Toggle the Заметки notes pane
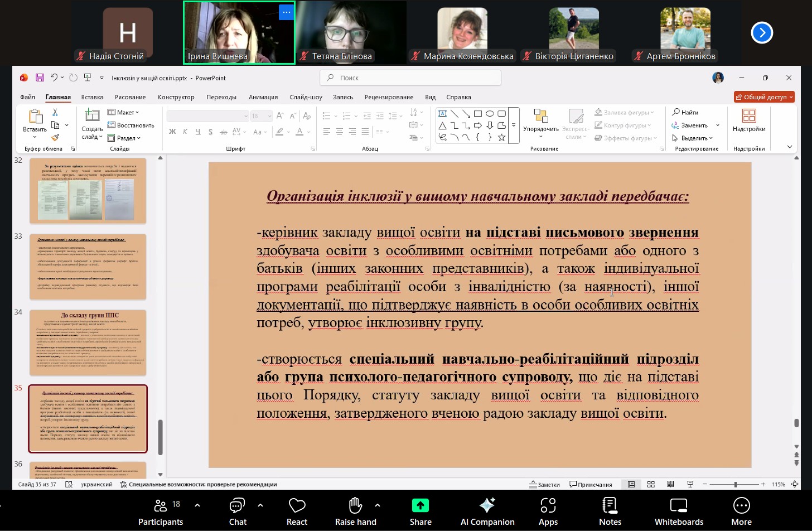This screenshot has width=812, height=531. click(544, 484)
